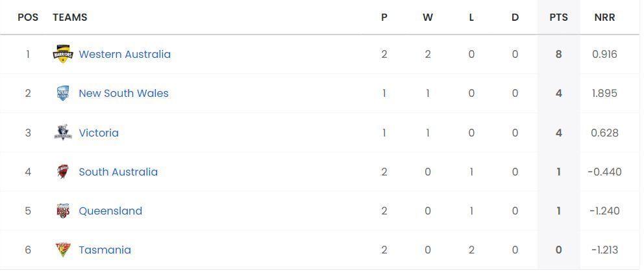Open the Western Australia team link

[x=125, y=54]
